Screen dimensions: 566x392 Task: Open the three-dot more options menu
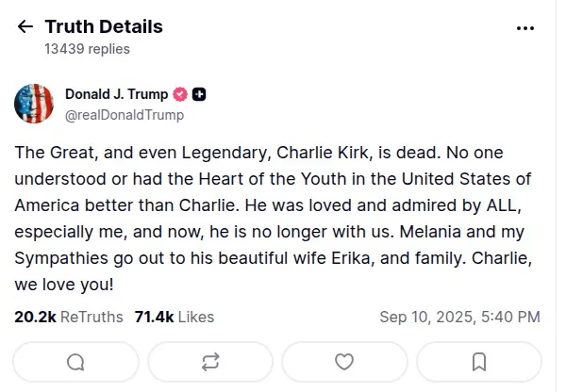[525, 28]
